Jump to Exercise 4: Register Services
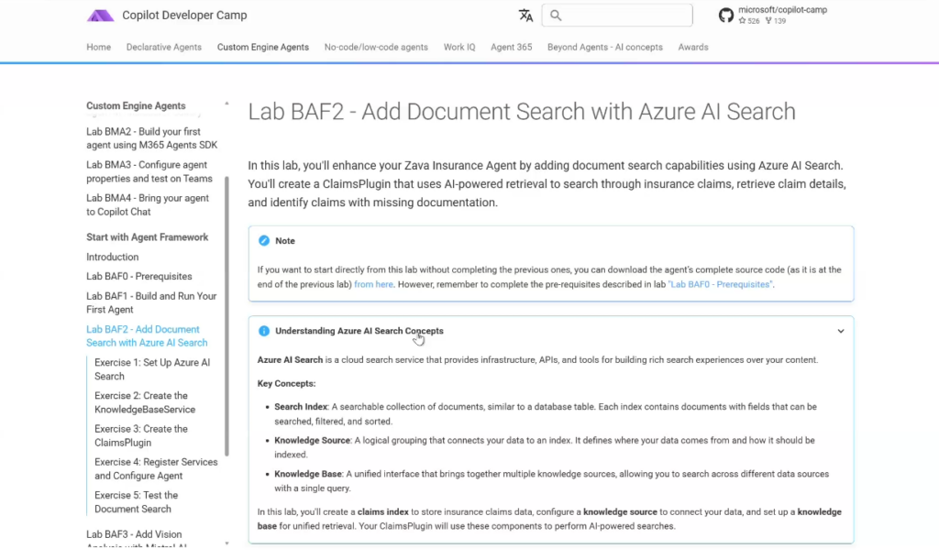 pos(156,469)
